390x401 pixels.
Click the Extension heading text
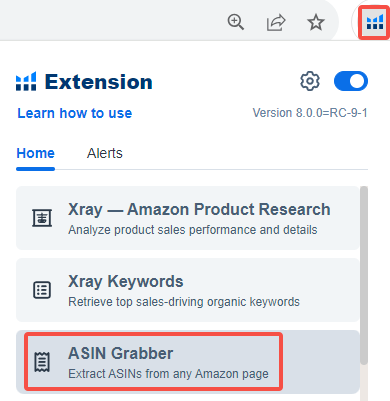[x=99, y=82]
